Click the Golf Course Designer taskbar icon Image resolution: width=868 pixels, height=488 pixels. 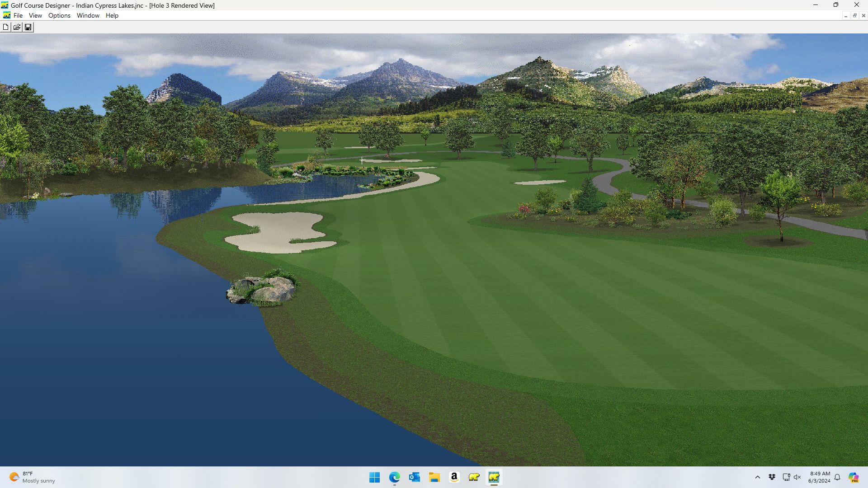pyautogui.click(x=494, y=477)
